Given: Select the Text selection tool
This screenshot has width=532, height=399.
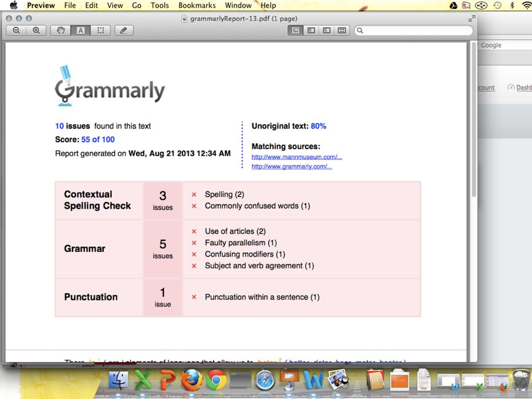Looking at the screenshot, I should click(x=81, y=30).
